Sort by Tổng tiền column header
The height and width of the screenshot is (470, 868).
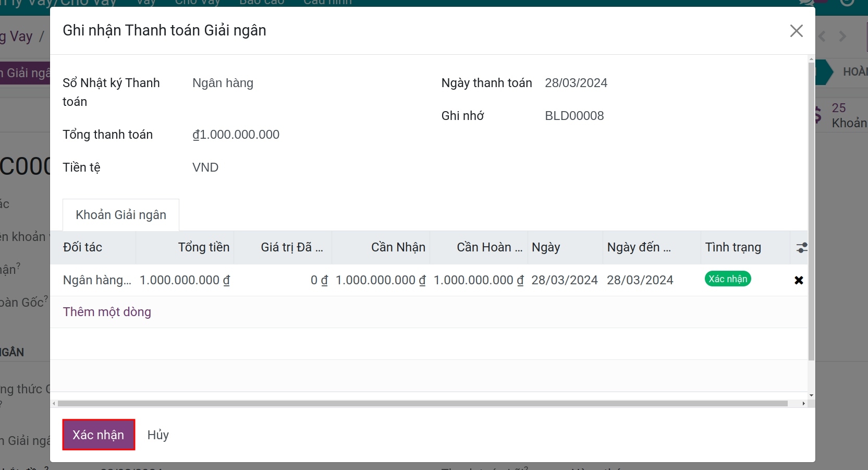(x=185, y=247)
